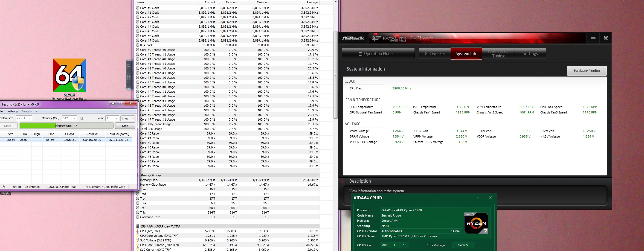This screenshot has height=251, width=644.
Task: Sort by Current column header in sensor panel
Action: 206,2
